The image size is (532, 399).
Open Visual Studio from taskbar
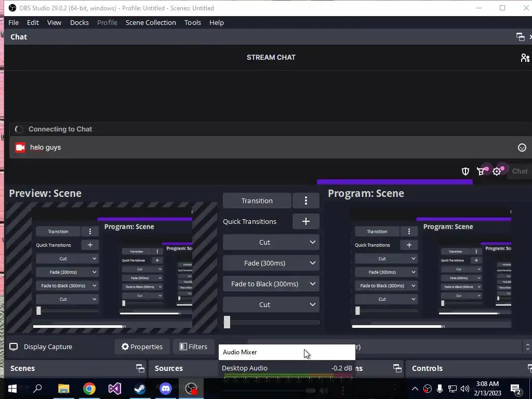pyautogui.click(x=115, y=389)
